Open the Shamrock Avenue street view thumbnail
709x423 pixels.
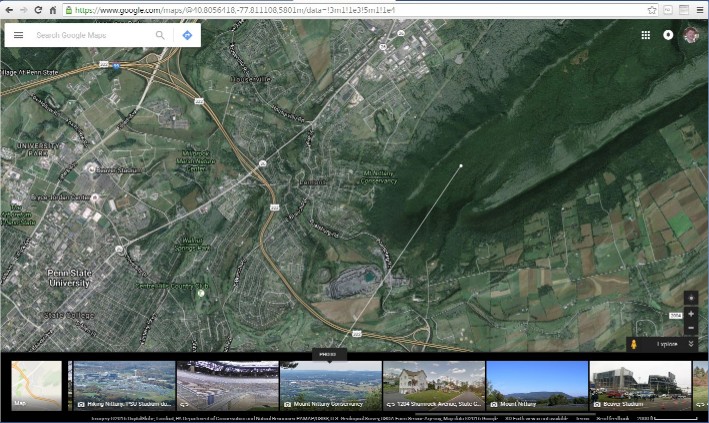(434, 385)
